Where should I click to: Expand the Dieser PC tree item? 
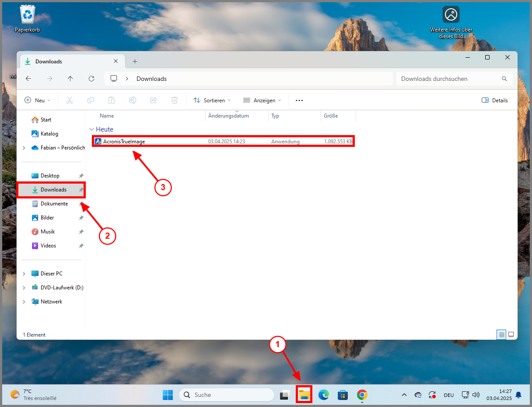tap(24, 273)
